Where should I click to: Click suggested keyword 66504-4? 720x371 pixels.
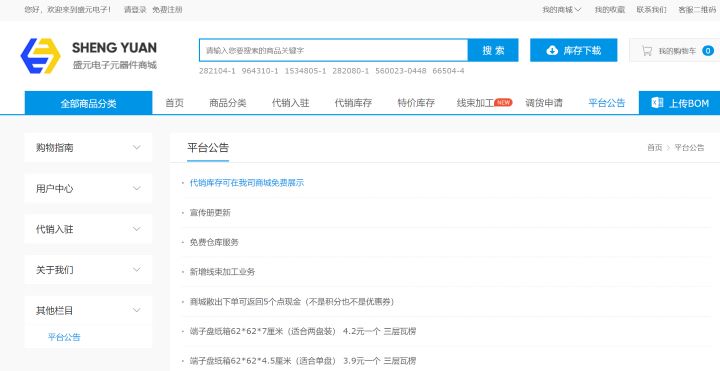pyautogui.click(x=448, y=71)
